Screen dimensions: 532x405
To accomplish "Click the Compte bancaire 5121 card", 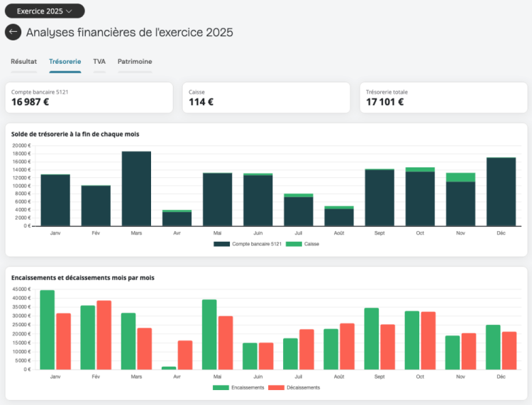I will coord(89,97).
